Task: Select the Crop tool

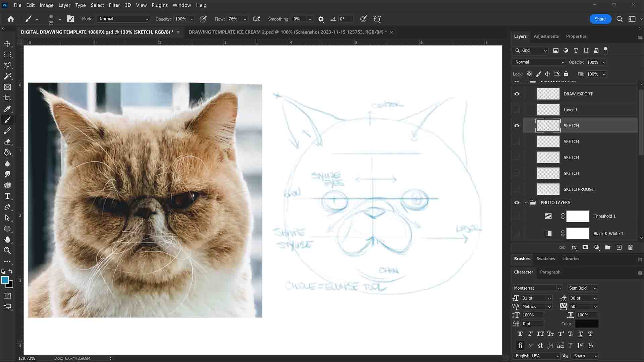Action: tap(7, 98)
